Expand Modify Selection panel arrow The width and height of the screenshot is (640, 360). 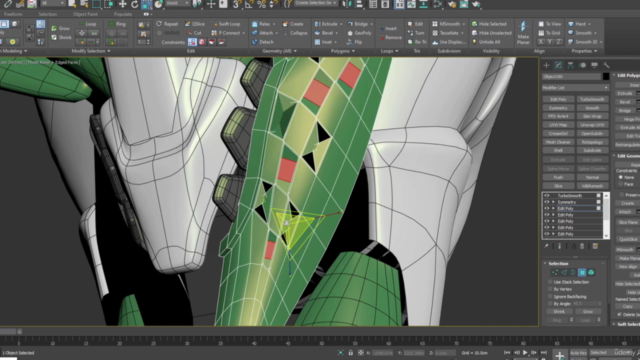coord(109,51)
